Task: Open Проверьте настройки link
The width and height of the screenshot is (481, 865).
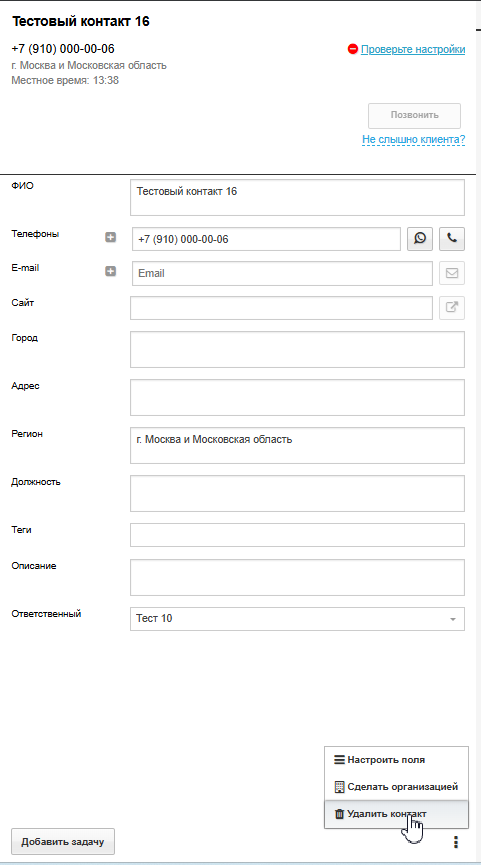Action: 413,49
